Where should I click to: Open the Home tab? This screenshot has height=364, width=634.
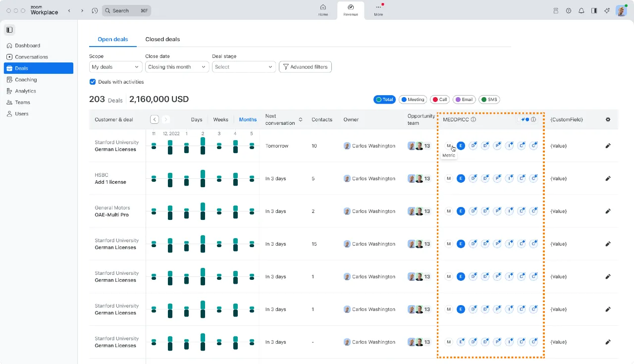323,10
